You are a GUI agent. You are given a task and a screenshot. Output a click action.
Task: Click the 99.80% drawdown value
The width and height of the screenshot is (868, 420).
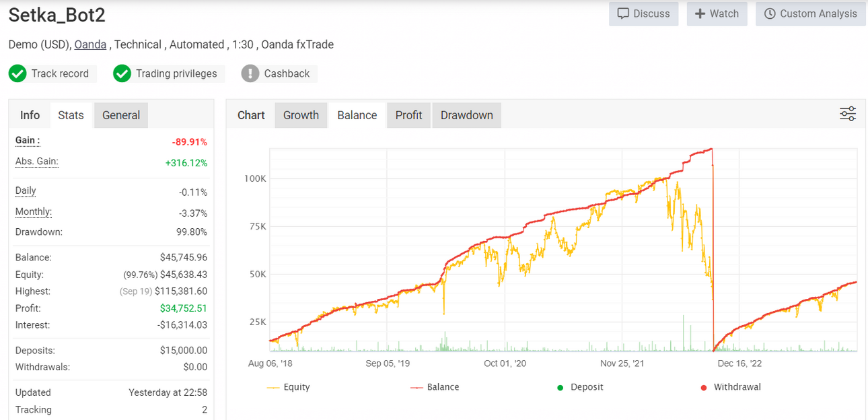[x=192, y=232]
